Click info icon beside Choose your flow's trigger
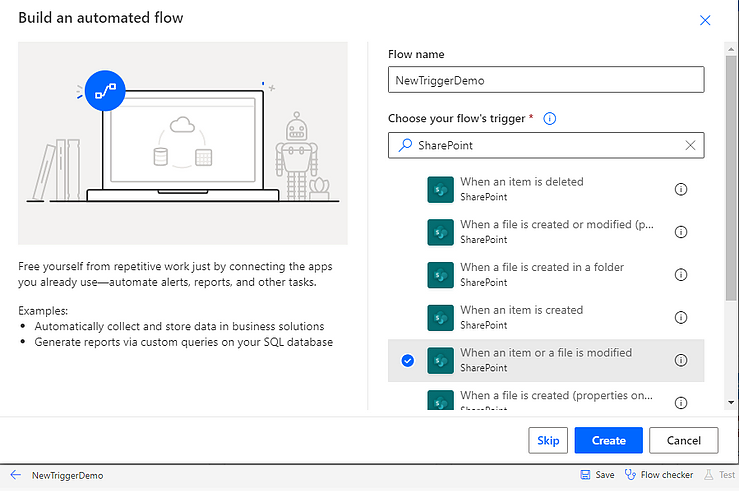The height and width of the screenshot is (491, 744). click(549, 119)
